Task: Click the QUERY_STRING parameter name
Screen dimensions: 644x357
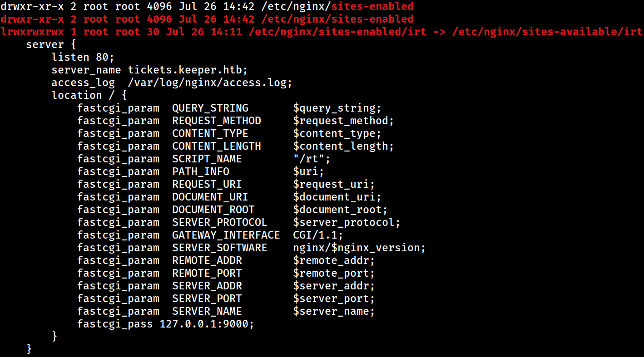Action: (210, 108)
